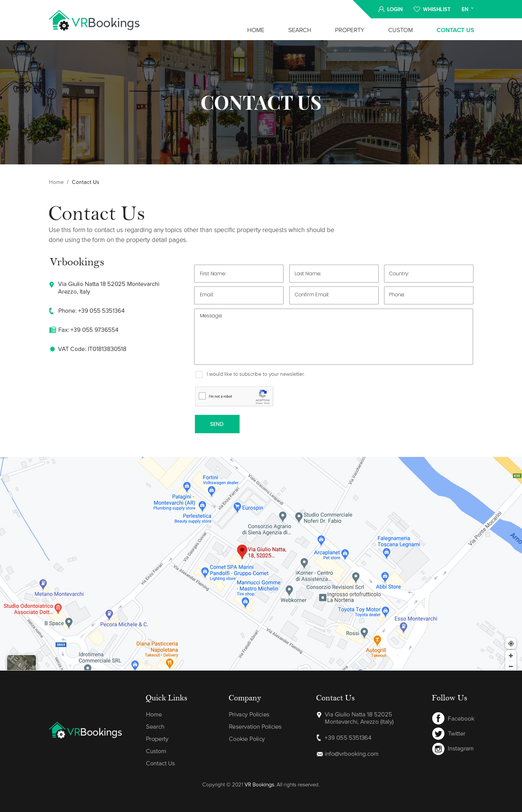Open the Twitter bird icon
The width and height of the screenshot is (522, 812).
438,734
